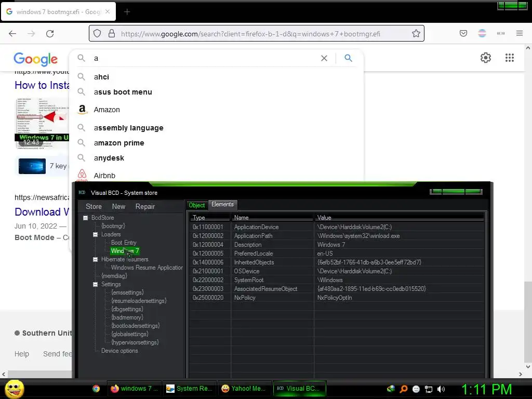Viewport: 532px width, 399px height.
Task: Collapse the Hibernate resumers node
Action: 96,259
